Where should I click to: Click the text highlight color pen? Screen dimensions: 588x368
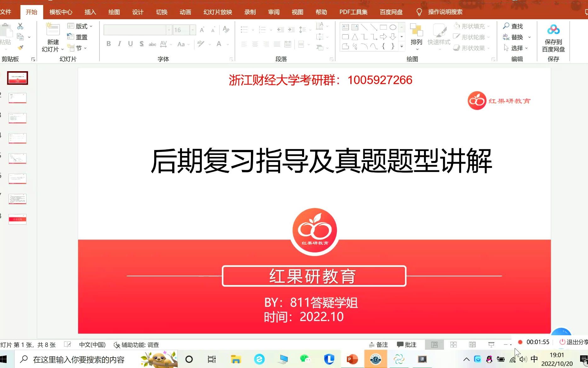(201, 44)
